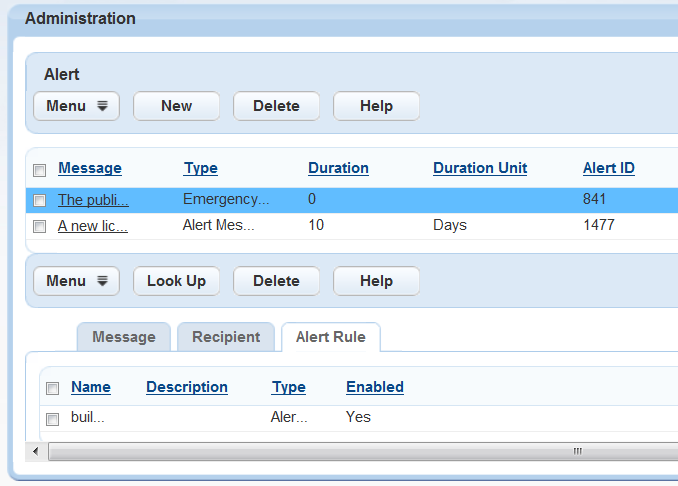
Task: Click the horizontal scrollbar left arrow
Action: [x=37, y=451]
